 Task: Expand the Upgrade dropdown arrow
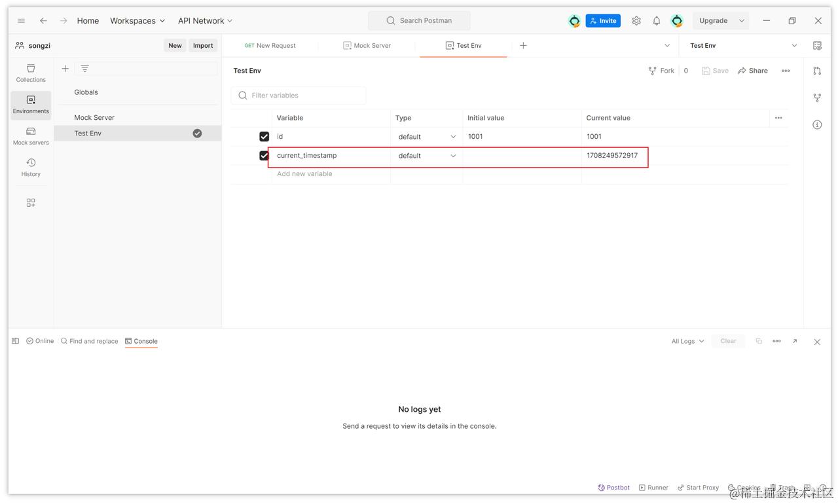[742, 21]
